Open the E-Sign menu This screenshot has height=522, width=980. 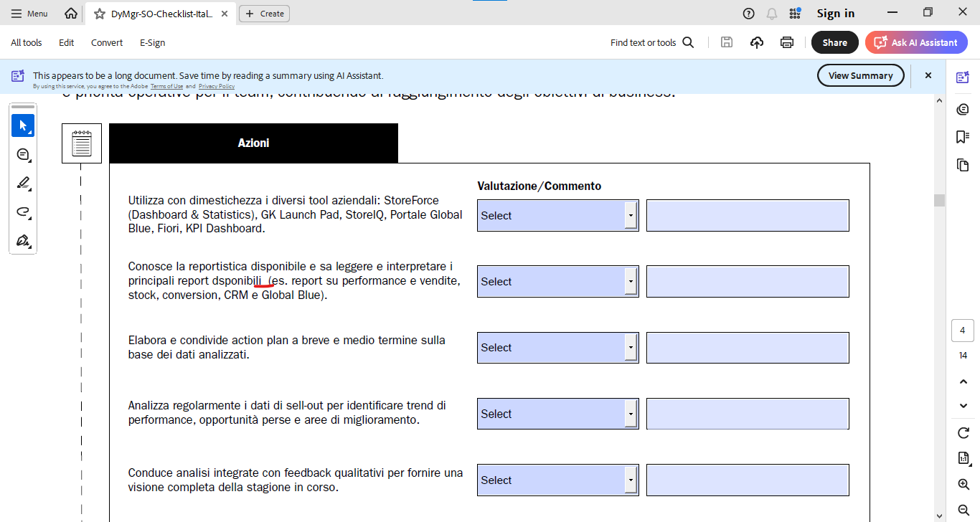[x=152, y=42]
